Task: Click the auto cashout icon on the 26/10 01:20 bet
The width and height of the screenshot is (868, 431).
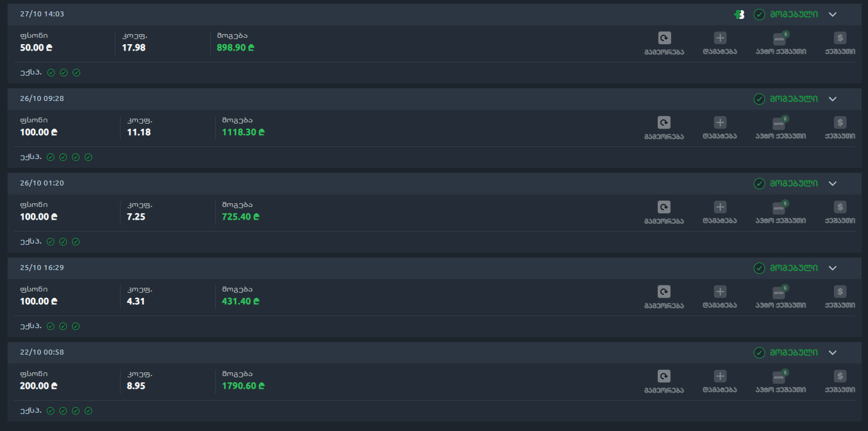Action: (780, 208)
